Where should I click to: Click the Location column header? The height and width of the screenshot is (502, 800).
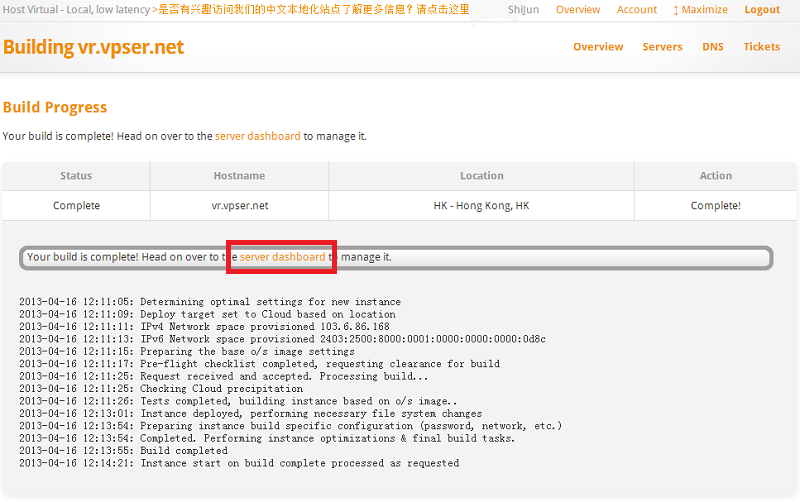[482, 176]
